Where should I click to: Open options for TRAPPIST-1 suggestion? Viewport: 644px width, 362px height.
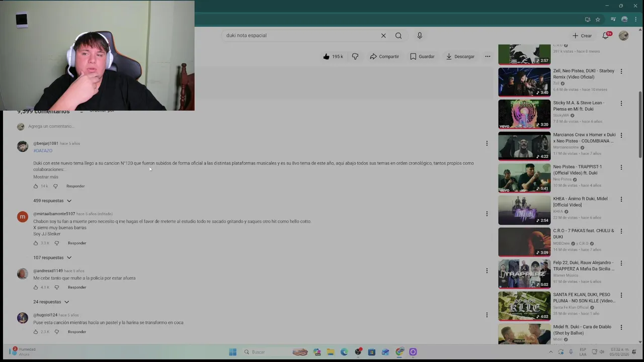point(621,167)
